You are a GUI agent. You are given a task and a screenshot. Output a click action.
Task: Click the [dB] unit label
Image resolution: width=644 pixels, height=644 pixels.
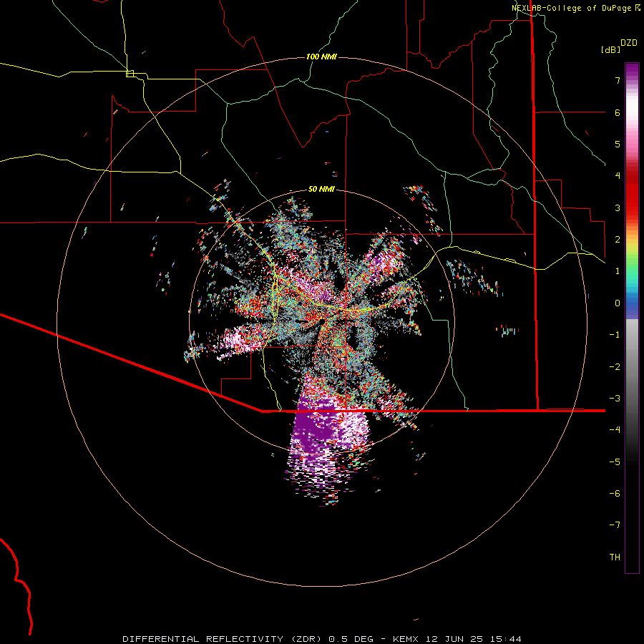click(x=610, y=50)
